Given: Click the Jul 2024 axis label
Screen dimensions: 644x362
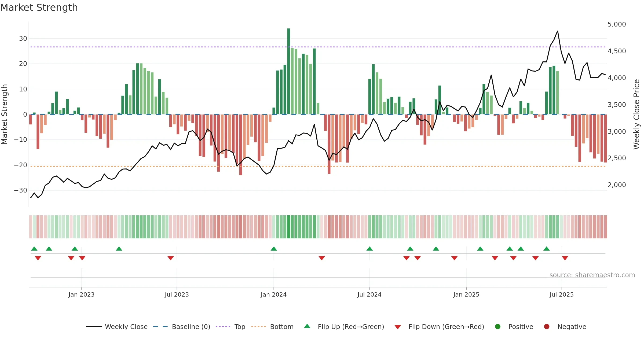Looking at the screenshot, I should point(369,295).
